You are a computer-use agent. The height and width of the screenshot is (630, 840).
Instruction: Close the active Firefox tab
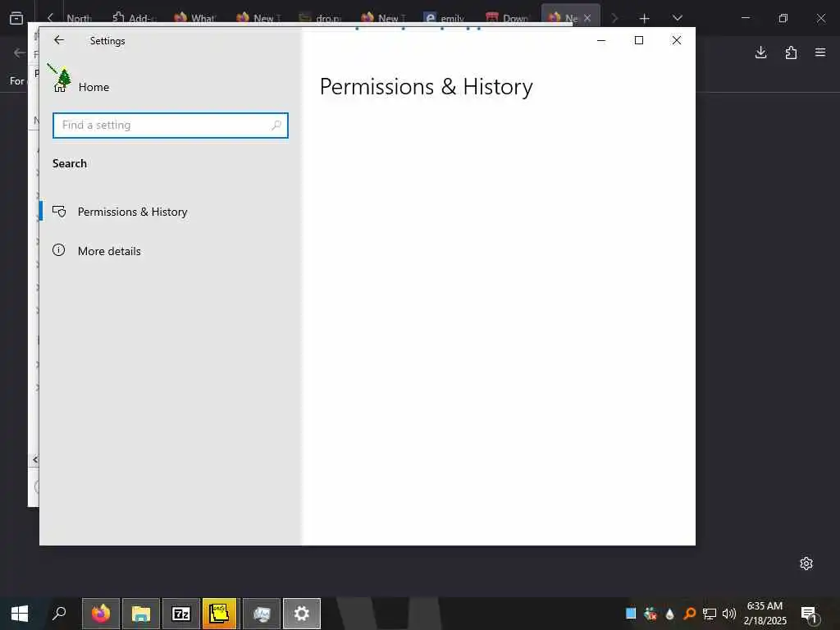click(x=587, y=18)
